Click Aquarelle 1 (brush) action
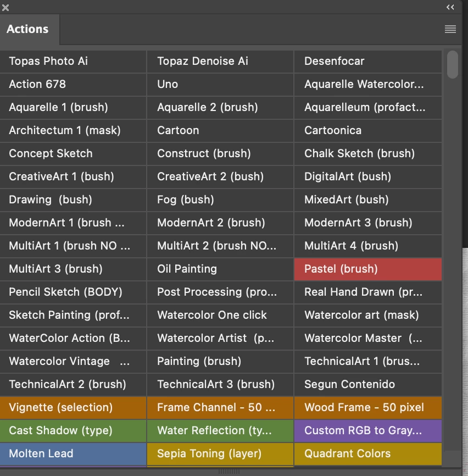 pyautogui.click(x=73, y=108)
